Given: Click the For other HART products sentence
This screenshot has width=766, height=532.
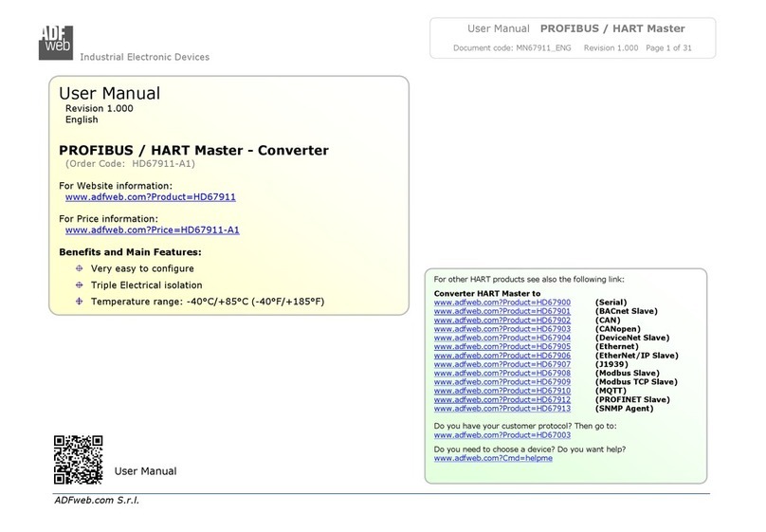Looking at the screenshot, I should pos(529,280).
